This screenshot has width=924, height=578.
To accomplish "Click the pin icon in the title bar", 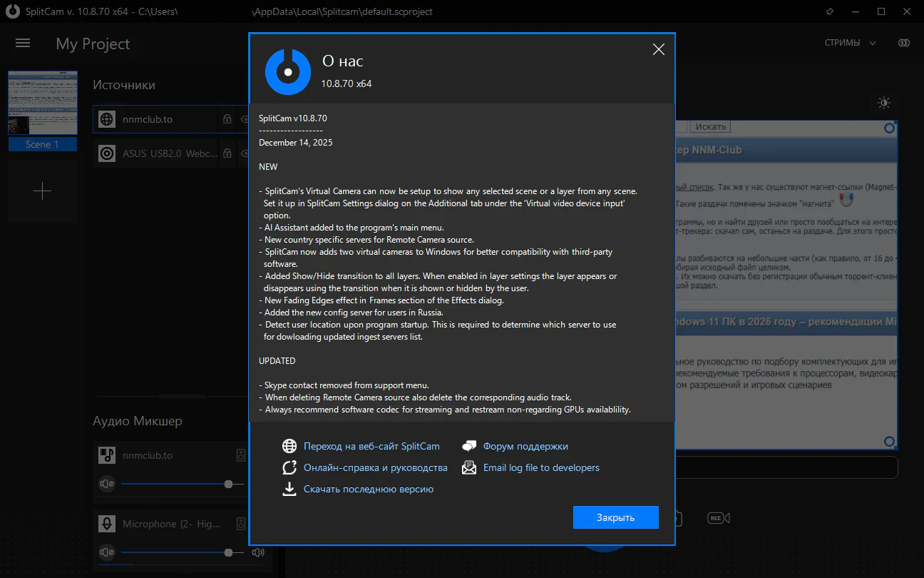I will tap(829, 11).
